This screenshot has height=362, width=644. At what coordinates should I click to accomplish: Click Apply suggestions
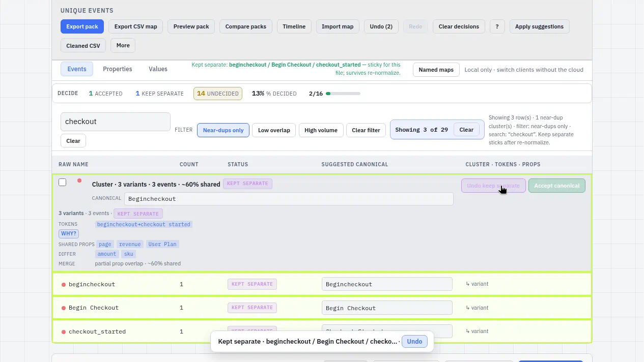tap(539, 26)
